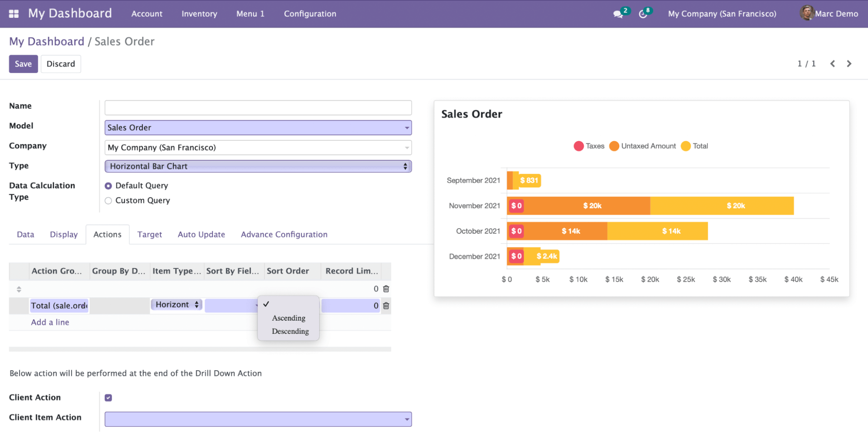Open company switcher My Company (San Francisco)
Viewport: 868px width, 448px height.
pos(722,14)
